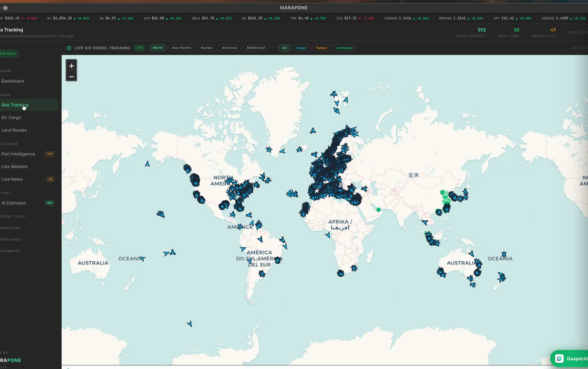Zoom out on the vessel map
Viewport: 588px width, 369px height.
(x=71, y=76)
